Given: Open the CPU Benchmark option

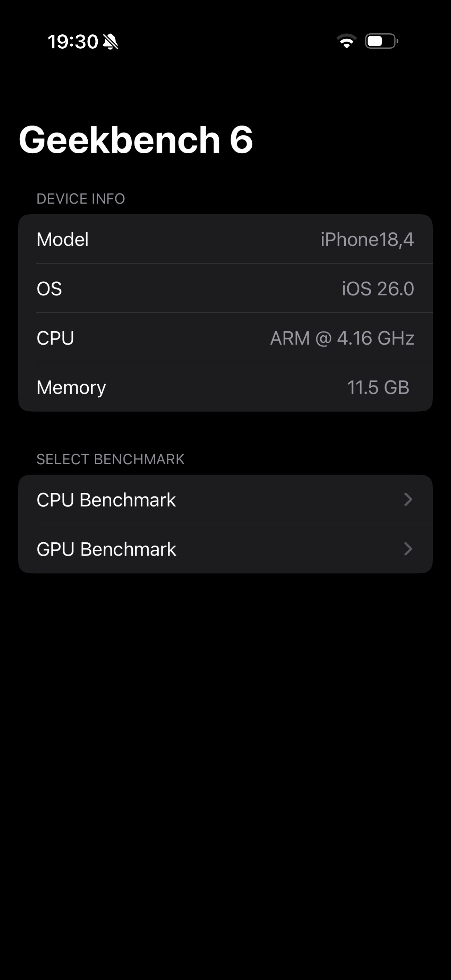Looking at the screenshot, I should (x=106, y=500).
